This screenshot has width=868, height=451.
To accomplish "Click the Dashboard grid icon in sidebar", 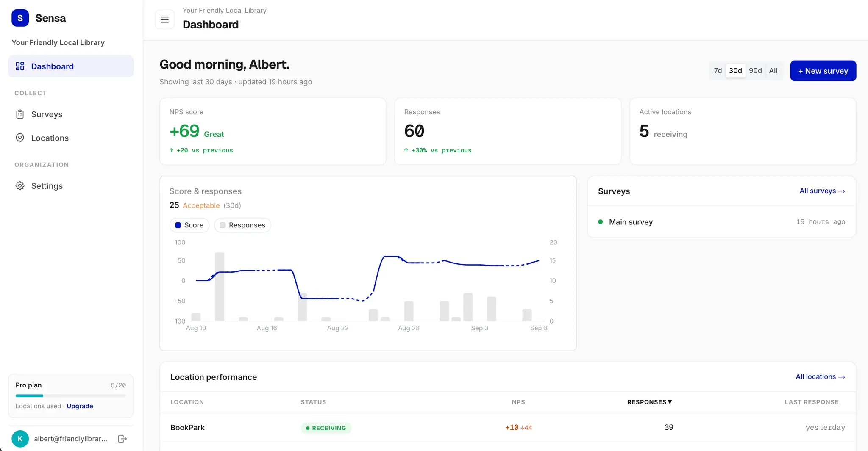I will [x=20, y=66].
